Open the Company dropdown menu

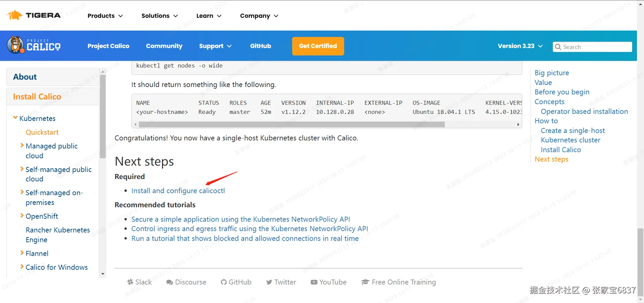click(x=259, y=16)
